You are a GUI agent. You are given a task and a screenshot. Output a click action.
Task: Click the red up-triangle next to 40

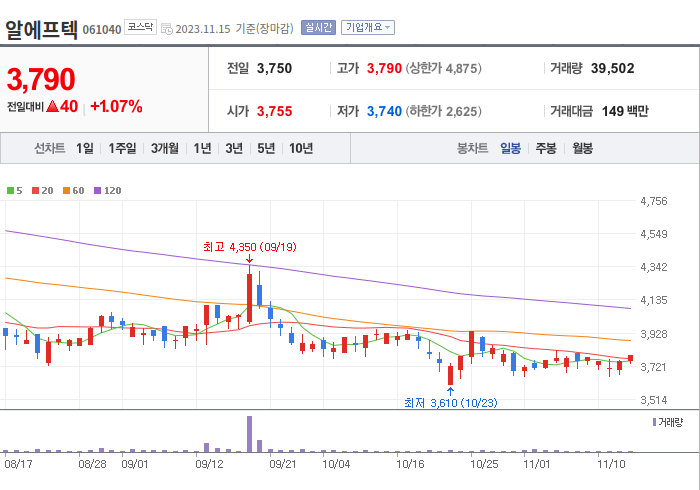(x=52, y=106)
